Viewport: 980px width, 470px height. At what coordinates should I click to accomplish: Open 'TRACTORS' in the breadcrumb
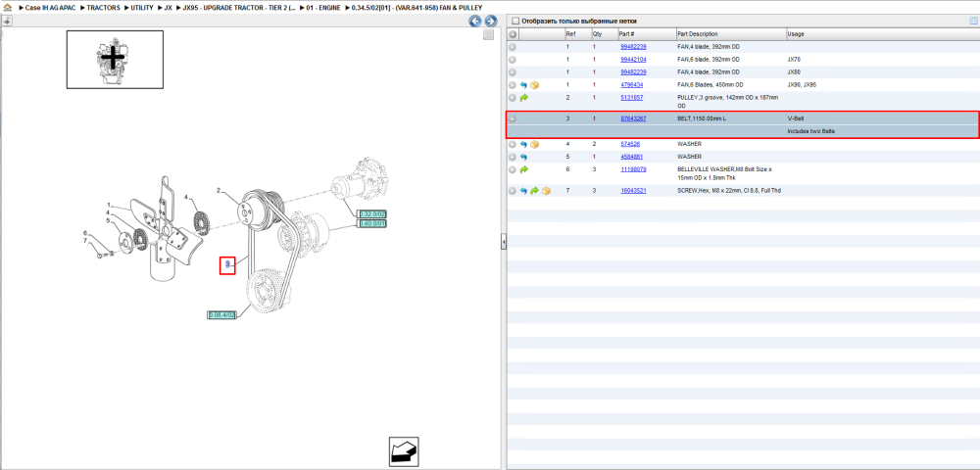click(103, 8)
